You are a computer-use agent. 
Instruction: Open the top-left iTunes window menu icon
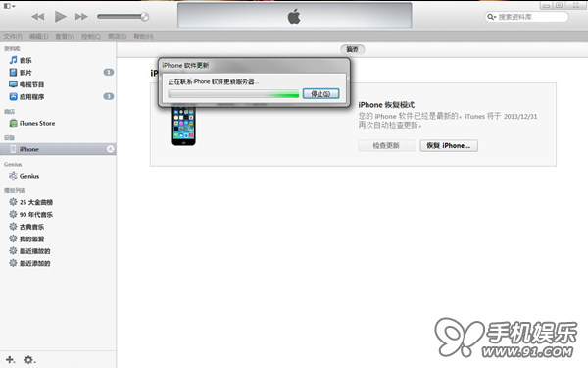tap(9, 6)
